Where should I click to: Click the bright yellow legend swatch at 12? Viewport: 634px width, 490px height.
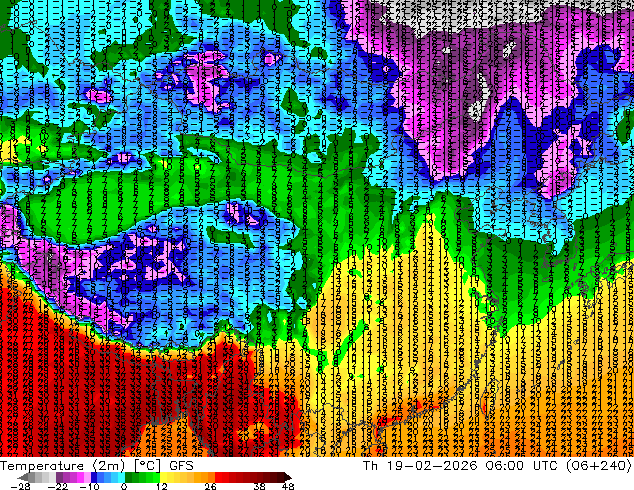pyautogui.click(x=163, y=477)
